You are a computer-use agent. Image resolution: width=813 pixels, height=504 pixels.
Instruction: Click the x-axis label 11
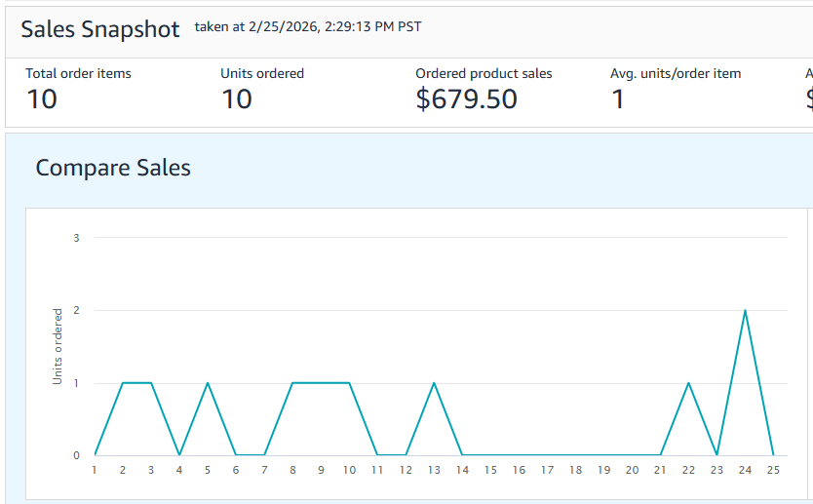click(x=377, y=470)
